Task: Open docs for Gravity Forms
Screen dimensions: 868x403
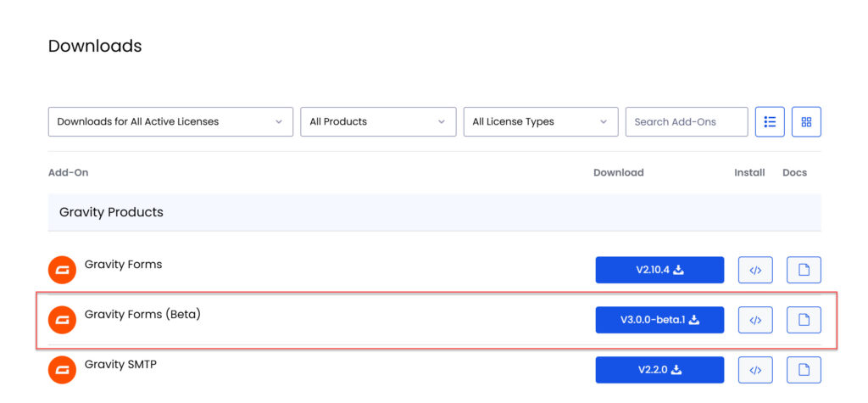Action: tap(804, 270)
